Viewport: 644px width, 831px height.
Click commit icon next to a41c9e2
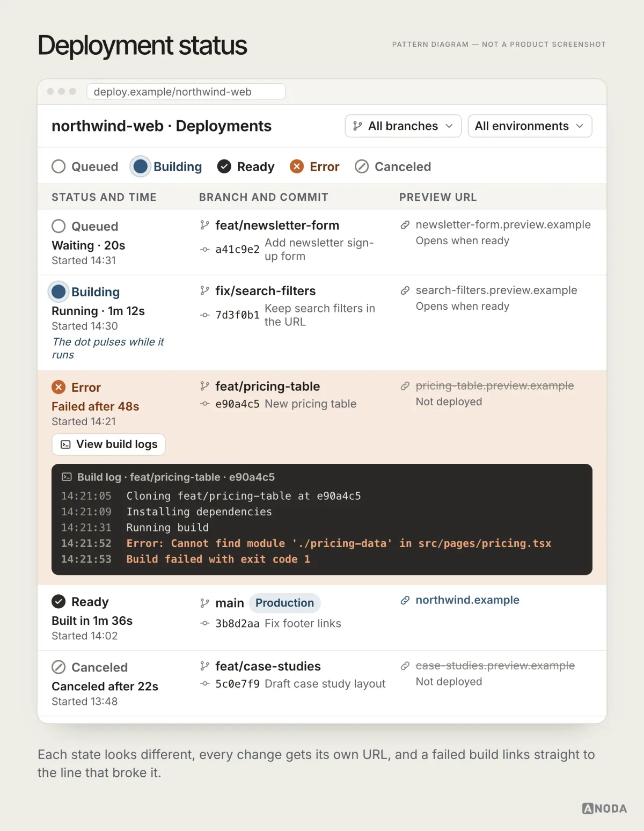tap(204, 250)
